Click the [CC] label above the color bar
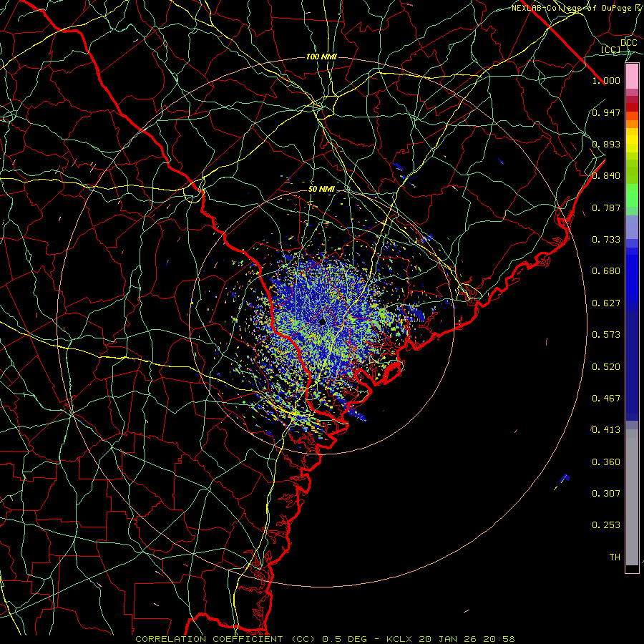Image resolution: width=644 pixels, height=644 pixels. pos(610,50)
